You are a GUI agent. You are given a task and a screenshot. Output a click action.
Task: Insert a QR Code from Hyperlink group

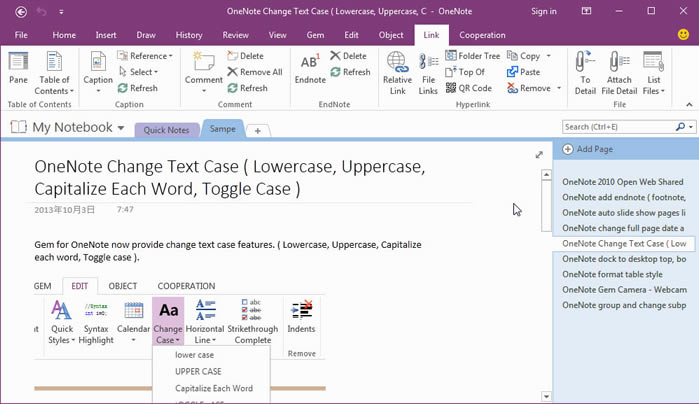point(468,88)
